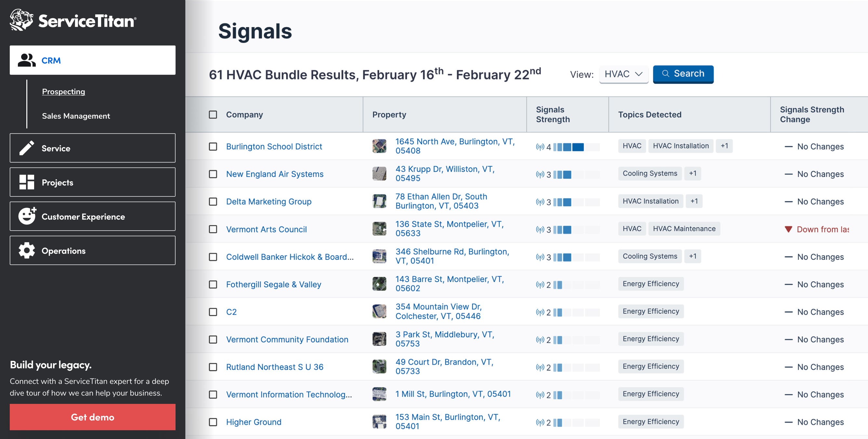Open the property thumbnail for 1645 North Ave
868x439 pixels.
(x=379, y=146)
